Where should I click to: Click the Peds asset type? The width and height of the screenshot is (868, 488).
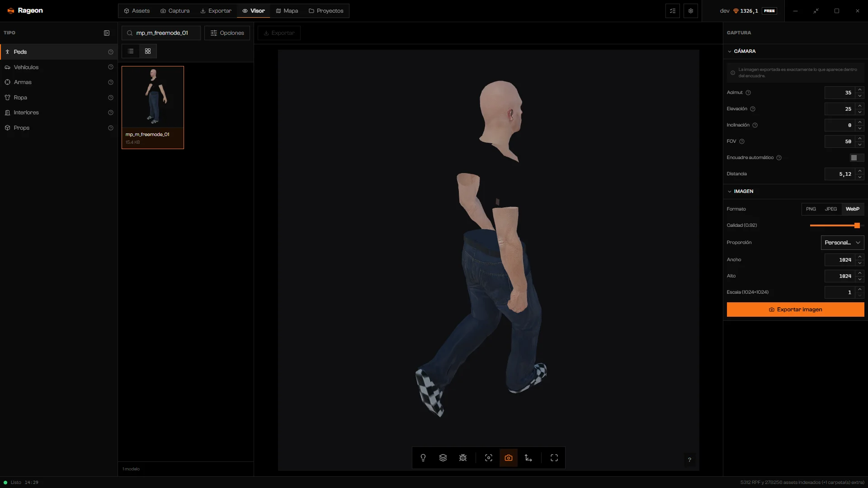click(59, 52)
